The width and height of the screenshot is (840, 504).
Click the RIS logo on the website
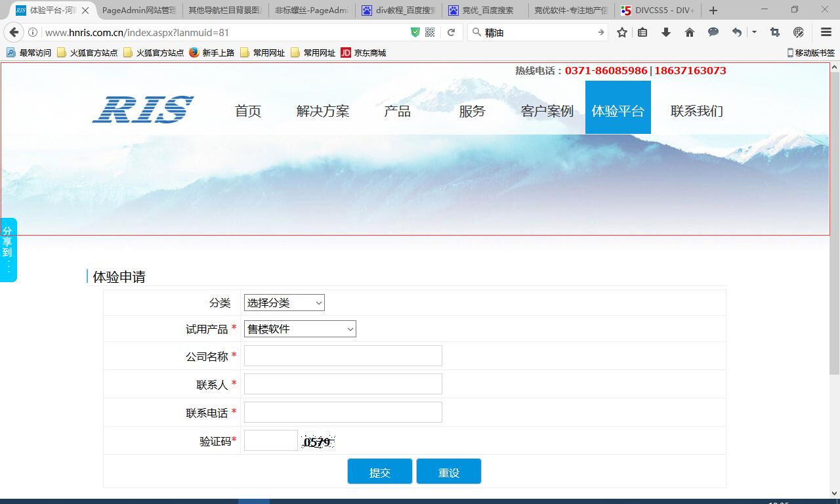coord(143,110)
